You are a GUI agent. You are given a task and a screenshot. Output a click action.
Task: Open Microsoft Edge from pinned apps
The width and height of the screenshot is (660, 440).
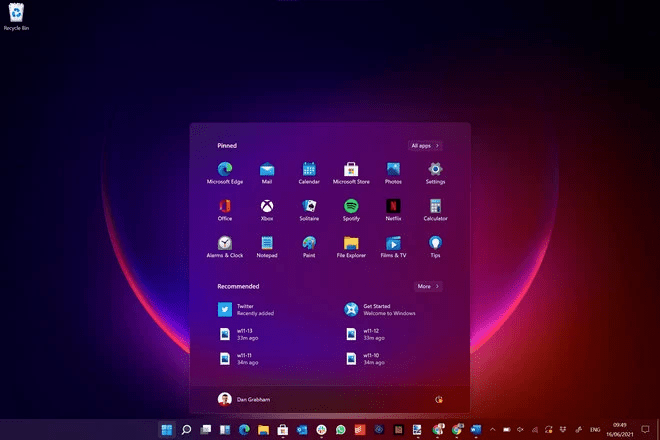click(225, 171)
